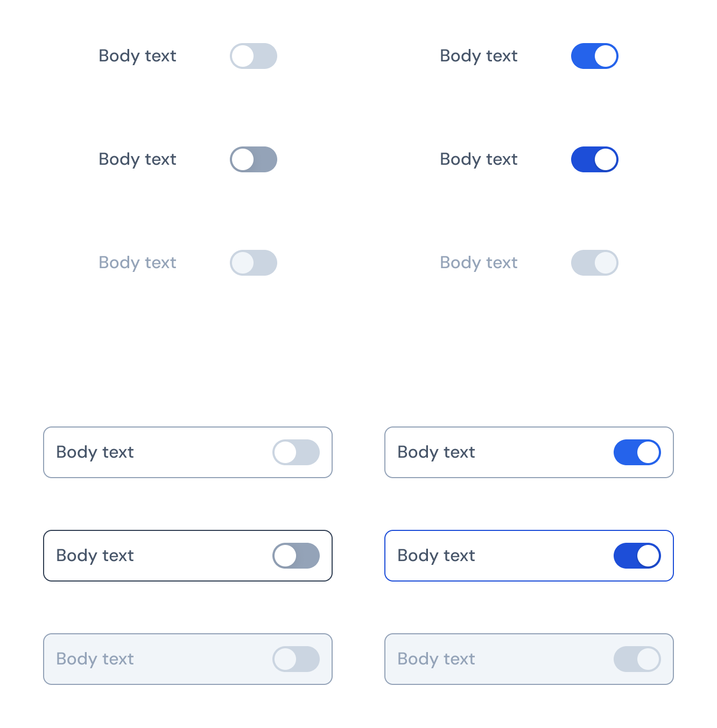Toggle the gray switch inside the dark-outlined card

point(296,556)
